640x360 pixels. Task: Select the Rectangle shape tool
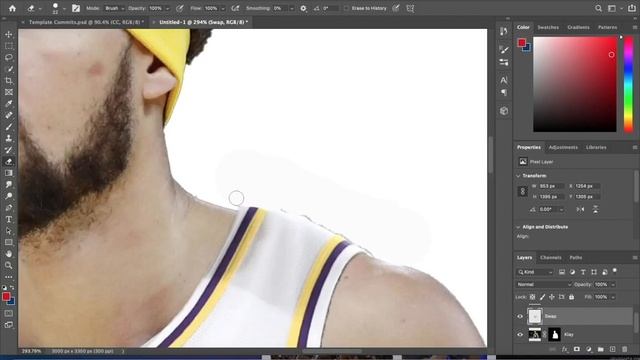pos(9,242)
